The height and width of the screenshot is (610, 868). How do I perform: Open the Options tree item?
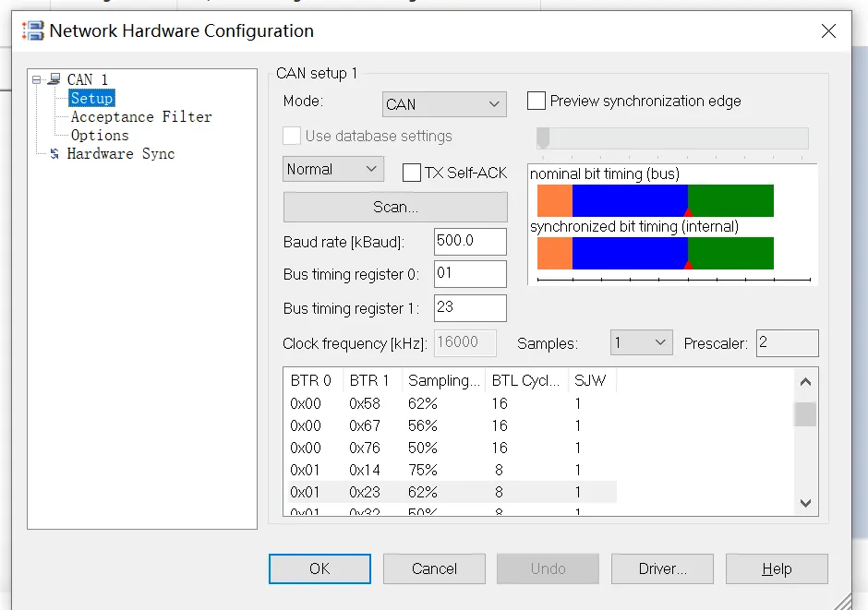click(x=100, y=136)
